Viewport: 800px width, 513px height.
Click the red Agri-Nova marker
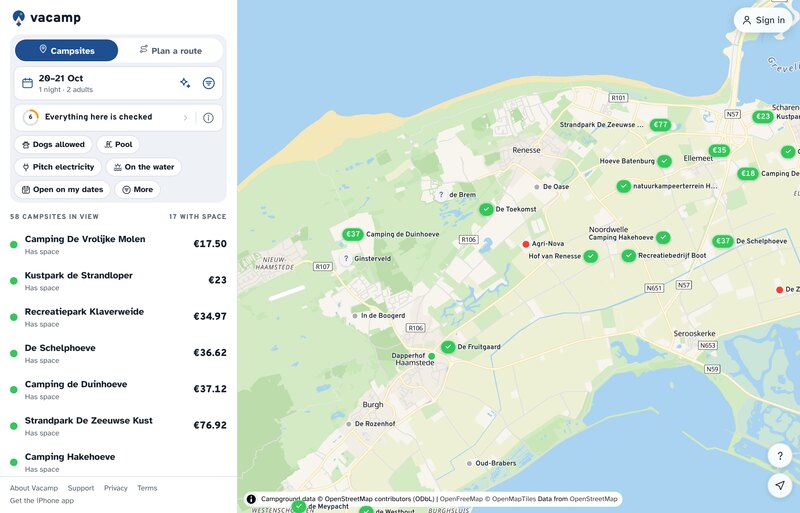(x=526, y=245)
